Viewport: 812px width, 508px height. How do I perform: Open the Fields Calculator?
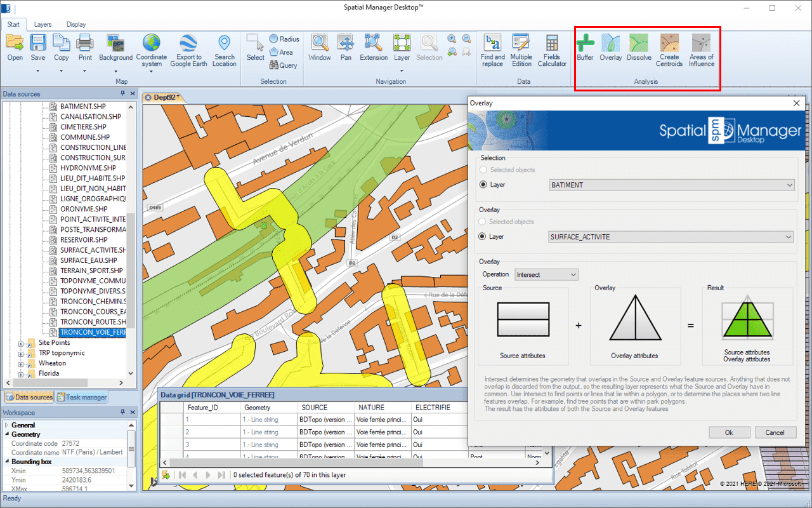pyautogui.click(x=552, y=49)
